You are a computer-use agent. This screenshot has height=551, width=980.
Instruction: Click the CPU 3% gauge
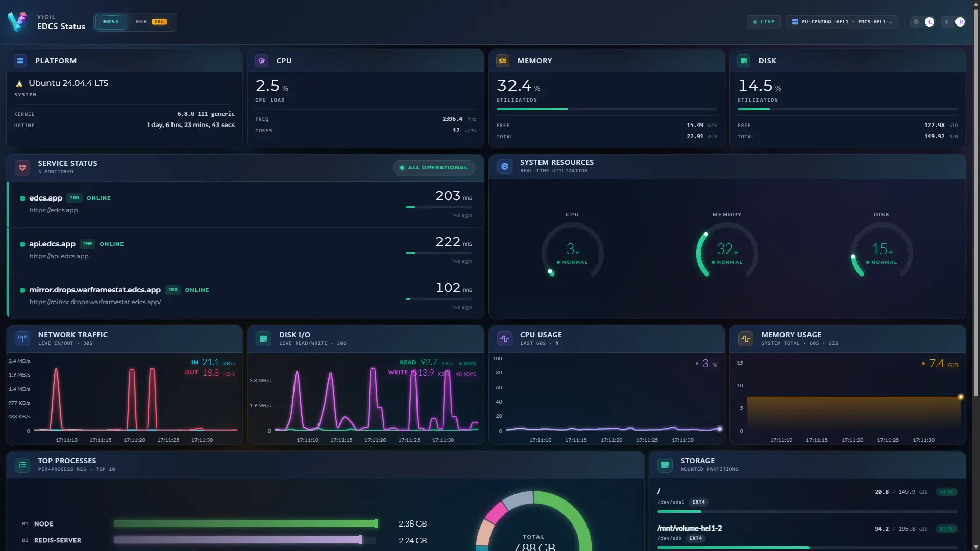click(572, 251)
